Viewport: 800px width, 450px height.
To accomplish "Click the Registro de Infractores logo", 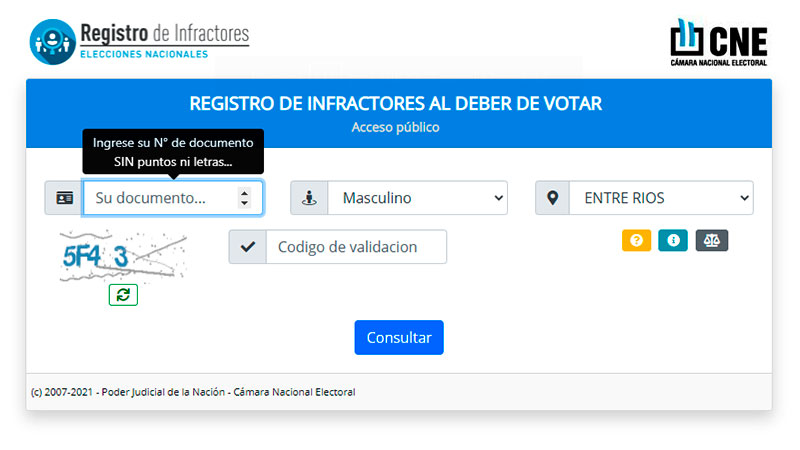I will click(139, 42).
